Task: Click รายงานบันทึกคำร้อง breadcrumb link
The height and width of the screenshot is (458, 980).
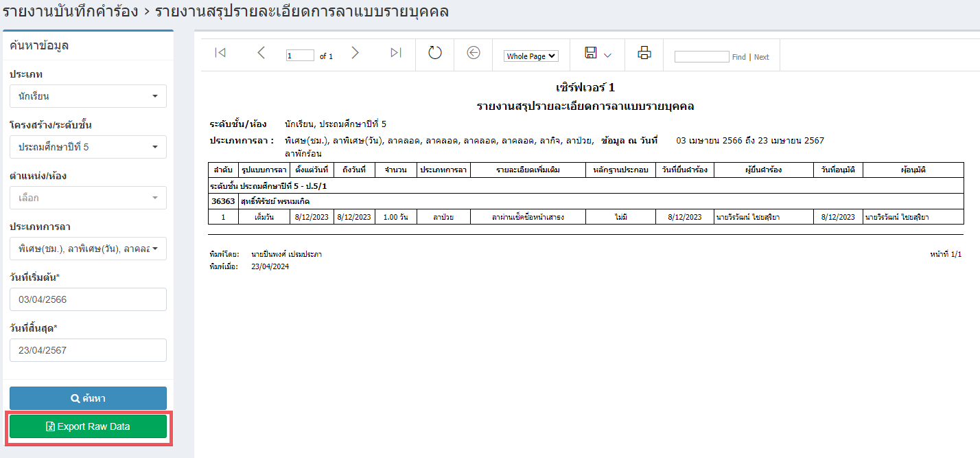Action: [70, 12]
